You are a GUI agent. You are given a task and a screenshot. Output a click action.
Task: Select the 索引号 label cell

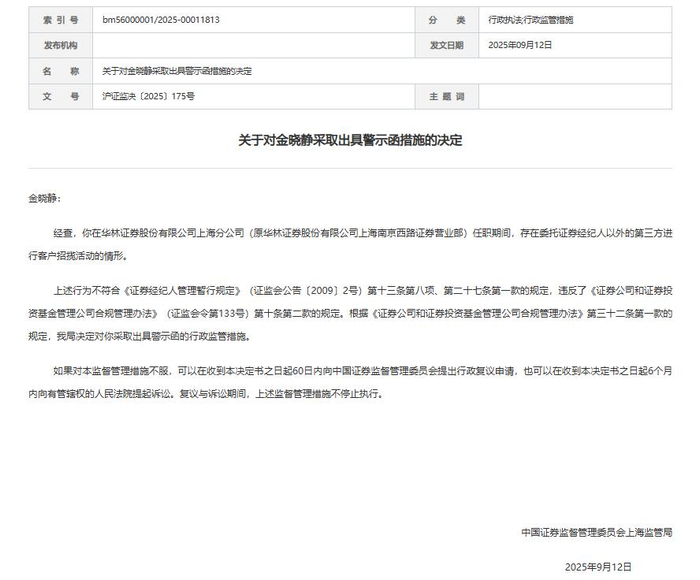61,20
